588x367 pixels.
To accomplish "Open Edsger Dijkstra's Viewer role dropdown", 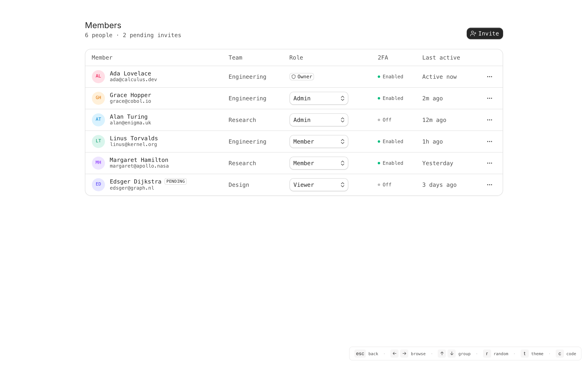I will 318,185.
